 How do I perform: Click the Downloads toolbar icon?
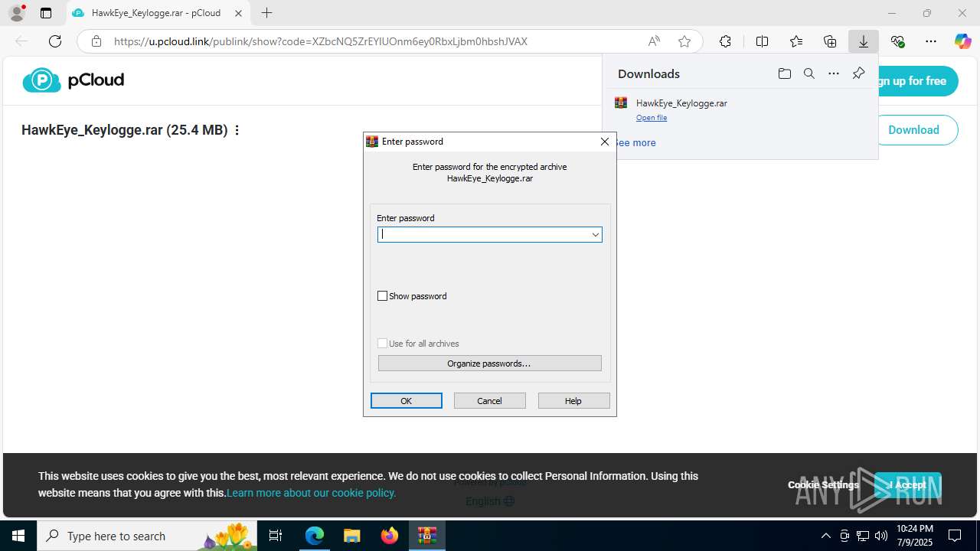[x=864, y=41]
